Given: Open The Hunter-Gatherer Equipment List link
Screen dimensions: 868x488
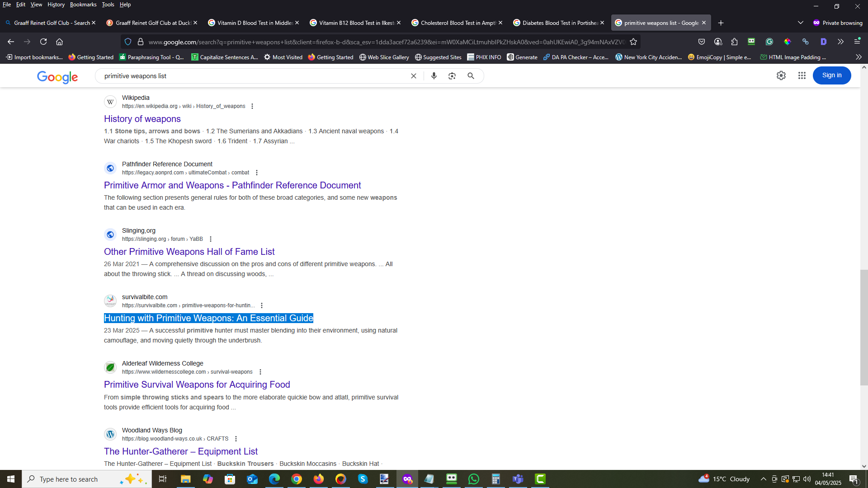Looking at the screenshot, I should pyautogui.click(x=181, y=451).
